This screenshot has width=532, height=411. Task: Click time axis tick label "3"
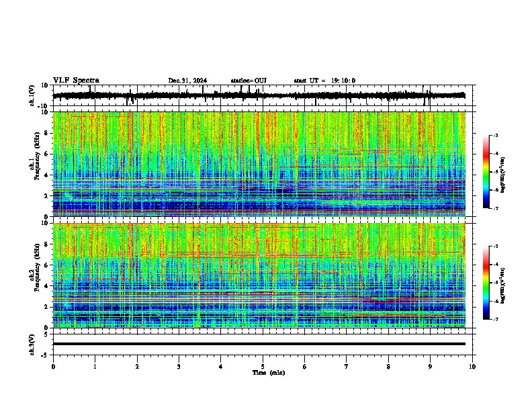click(179, 367)
